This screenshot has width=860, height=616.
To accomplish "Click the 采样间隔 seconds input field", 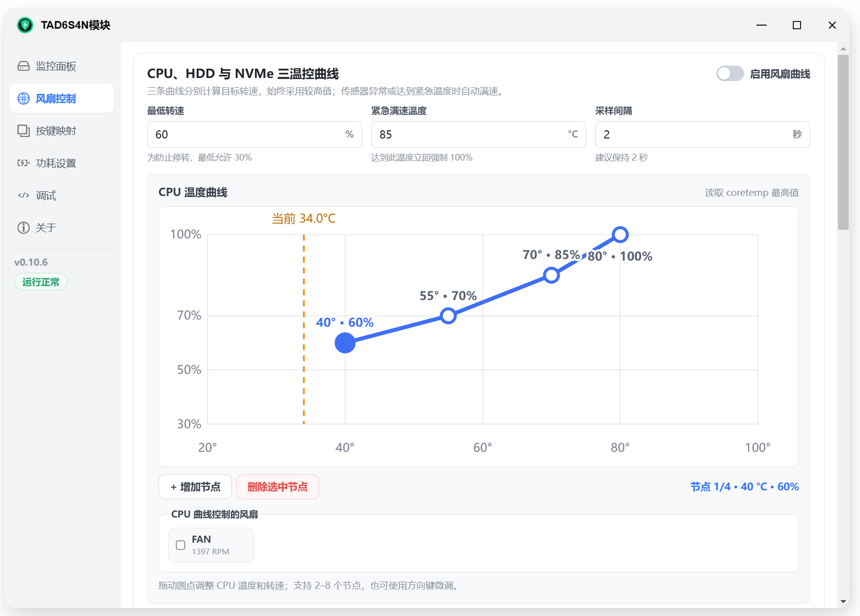I will coord(703,134).
